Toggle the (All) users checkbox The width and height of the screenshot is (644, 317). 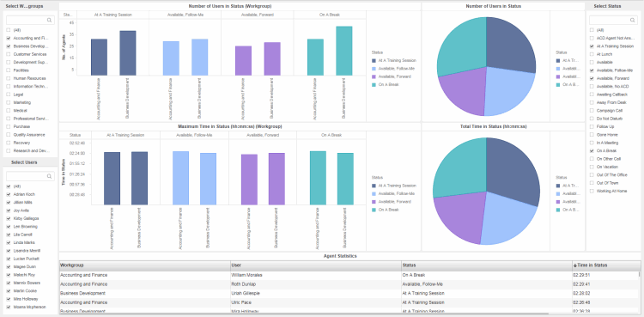tap(9, 186)
